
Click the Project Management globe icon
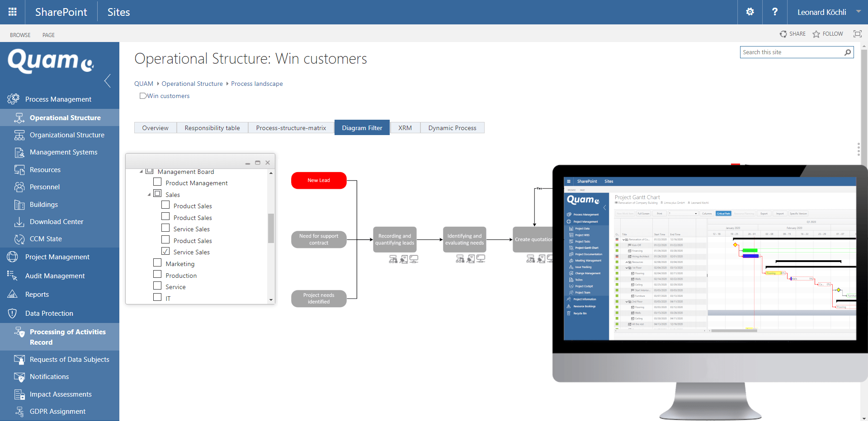tap(13, 257)
